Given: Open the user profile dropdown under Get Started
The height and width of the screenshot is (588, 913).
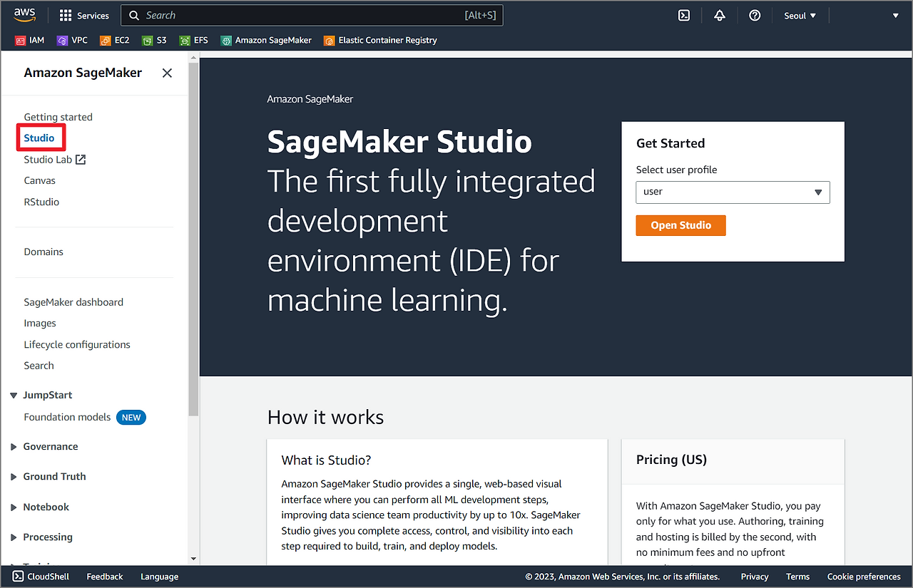Looking at the screenshot, I should click(x=733, y=192).
